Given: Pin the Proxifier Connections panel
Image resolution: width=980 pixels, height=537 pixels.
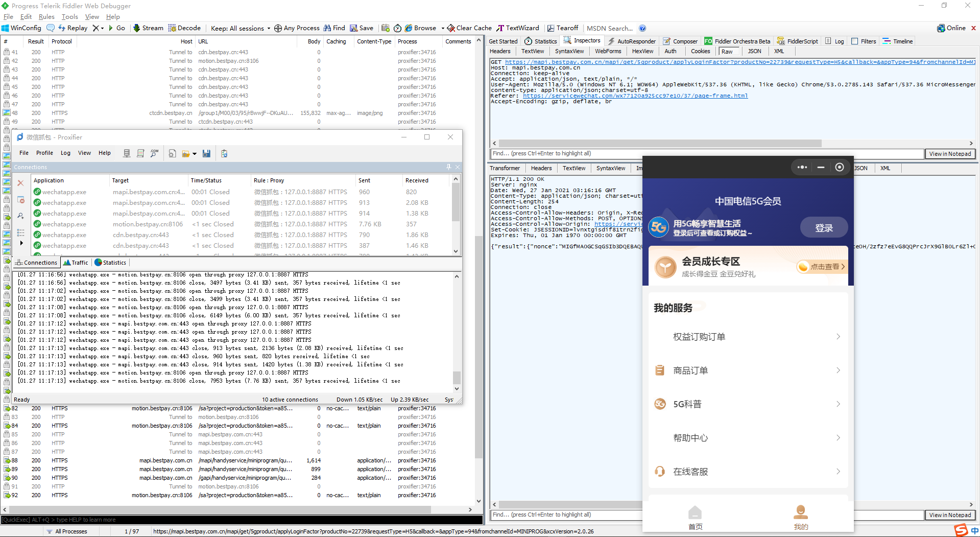Looking at the screenshot, I should coord(448,167).
